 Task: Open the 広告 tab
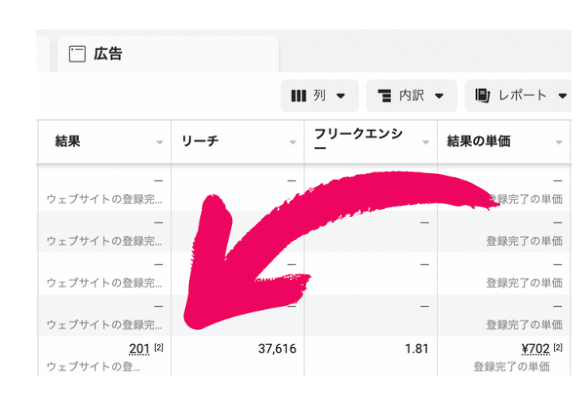[x=168, y=54]
